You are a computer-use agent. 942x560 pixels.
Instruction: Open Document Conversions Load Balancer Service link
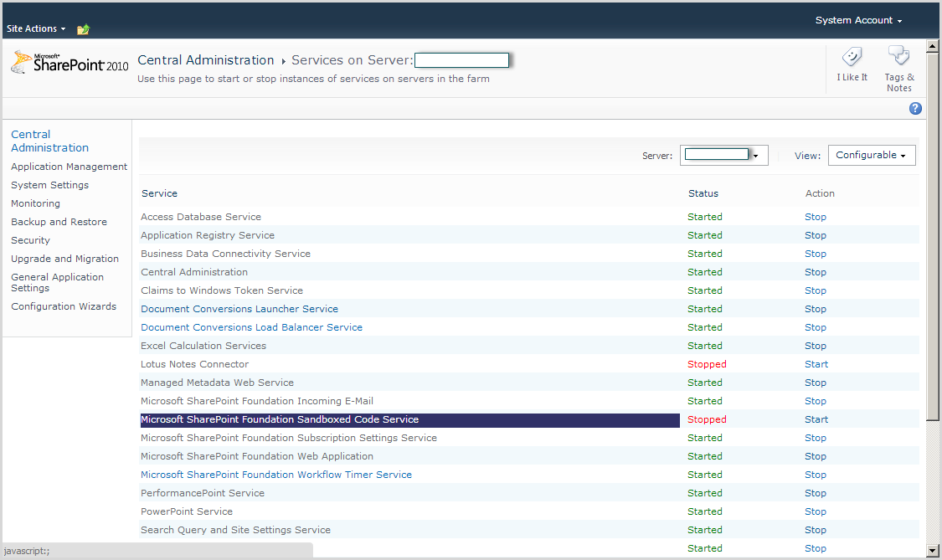(252, 327)
